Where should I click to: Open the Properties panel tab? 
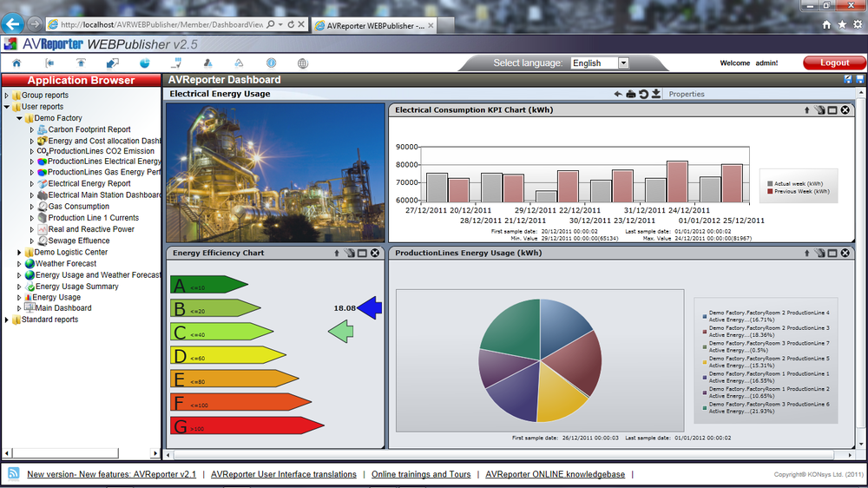pyautogui.click(x=687, y=94)
